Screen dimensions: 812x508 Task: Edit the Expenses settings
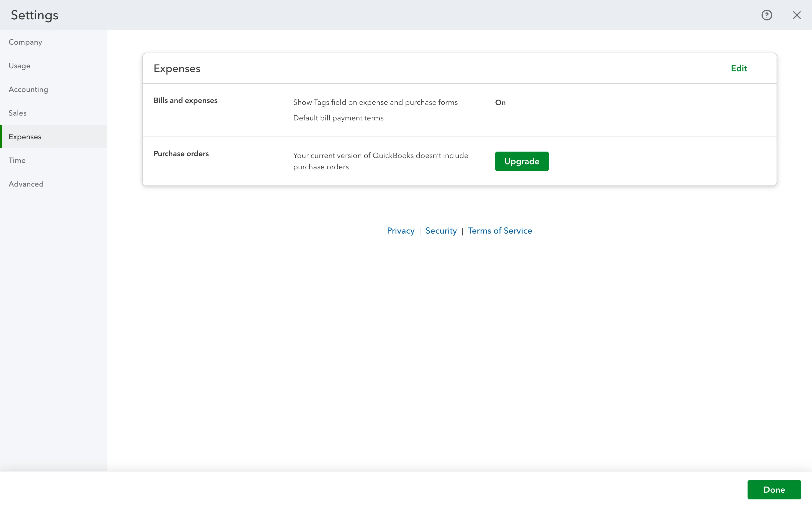[738, 68]
